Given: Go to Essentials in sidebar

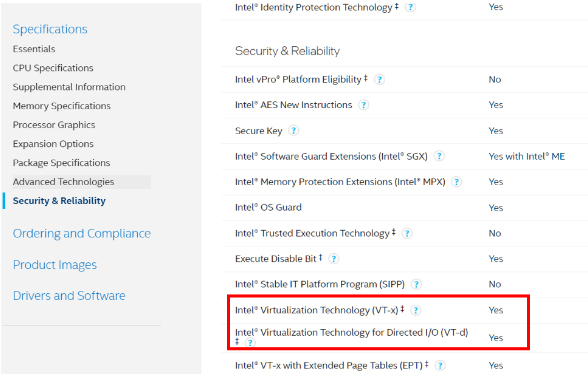Looking at the screenshot, I should pos(34,49).
